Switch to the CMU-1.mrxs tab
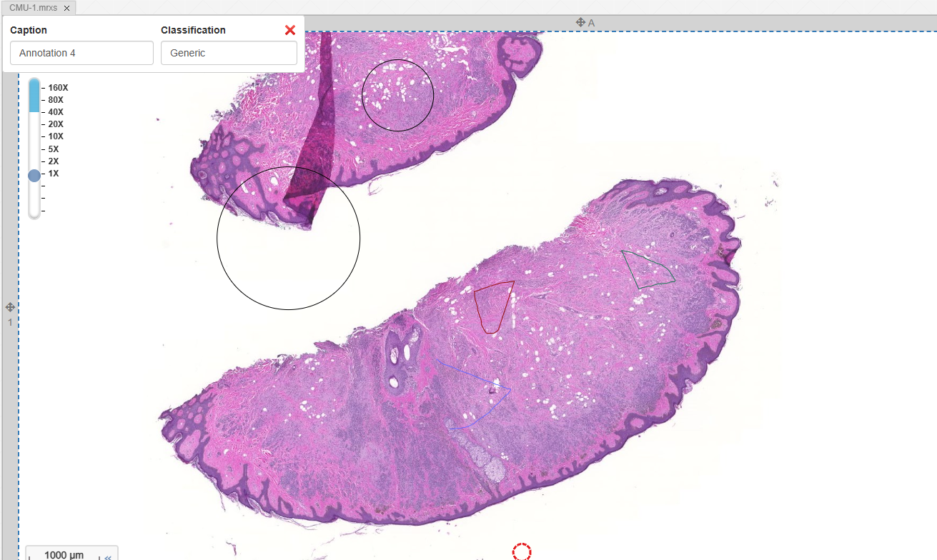937x560 pixels. point(33,8)
